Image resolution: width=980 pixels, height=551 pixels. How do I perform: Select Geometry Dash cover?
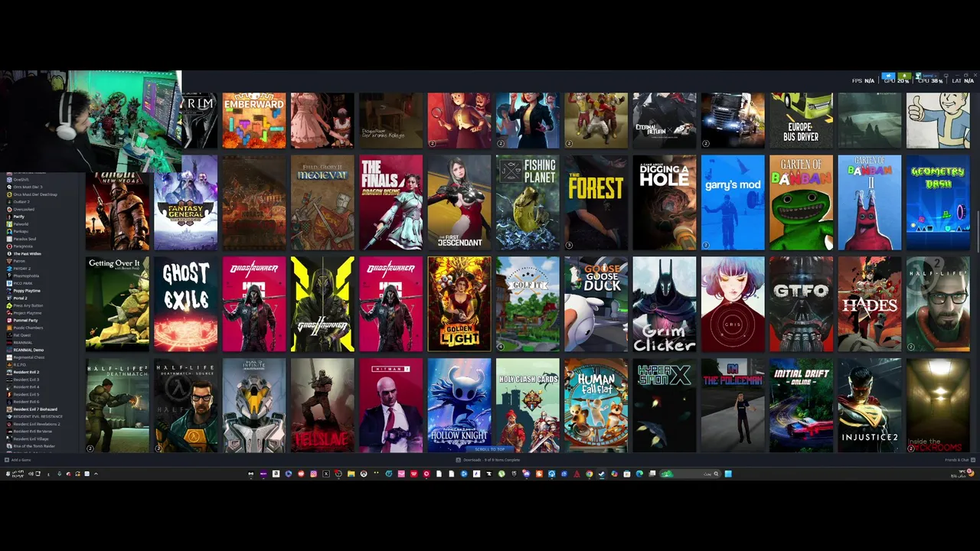(x=938, y=203)
